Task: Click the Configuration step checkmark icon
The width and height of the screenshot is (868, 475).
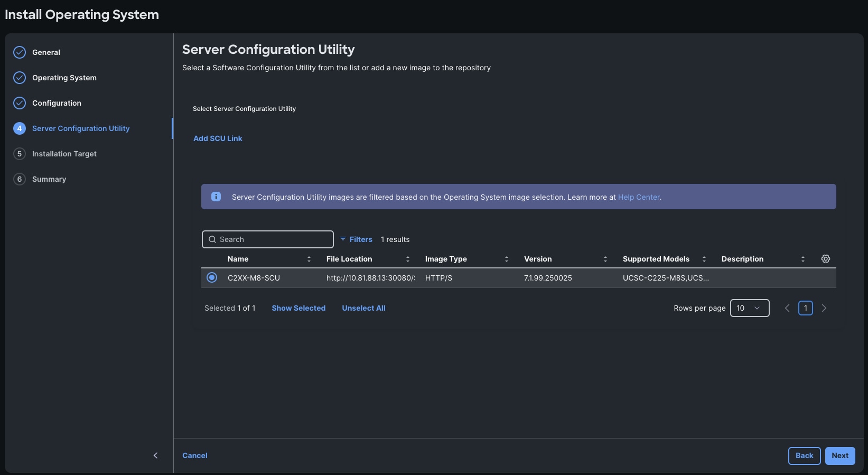Action: 20,103
